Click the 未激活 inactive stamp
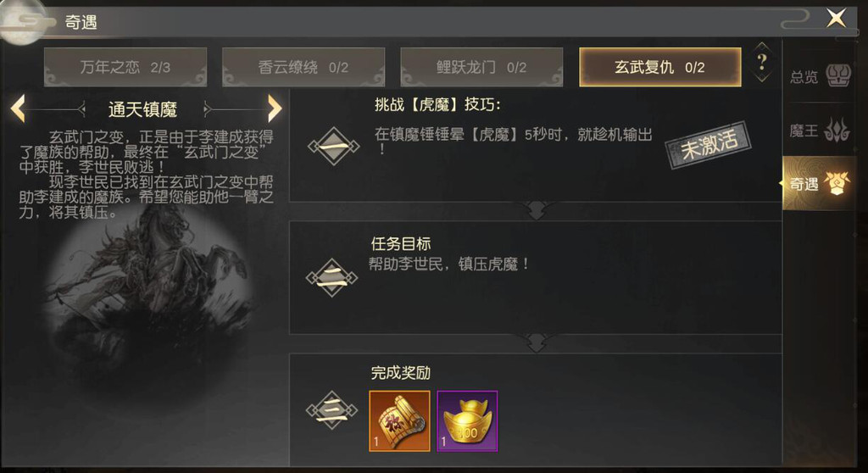 coord(709,145)
